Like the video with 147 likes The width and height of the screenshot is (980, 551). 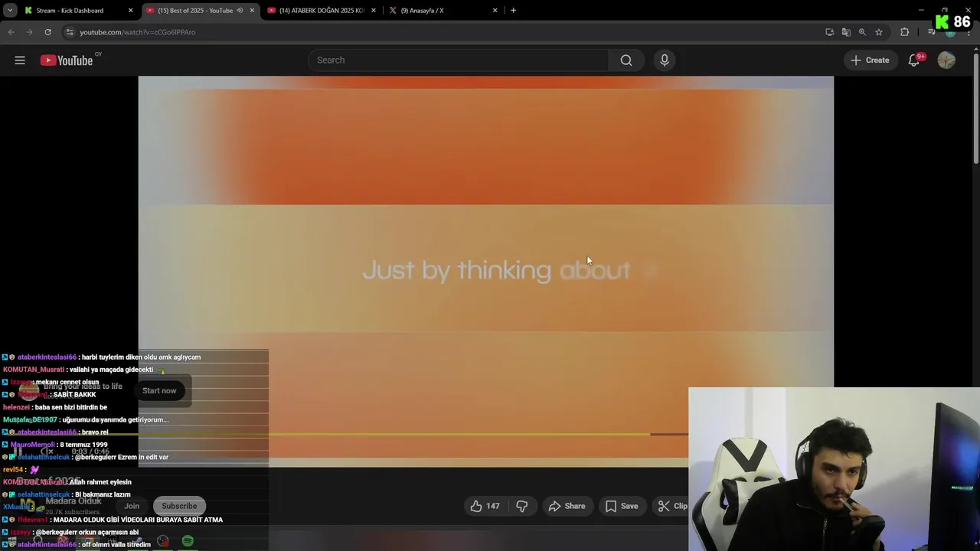tap(485, 506)
